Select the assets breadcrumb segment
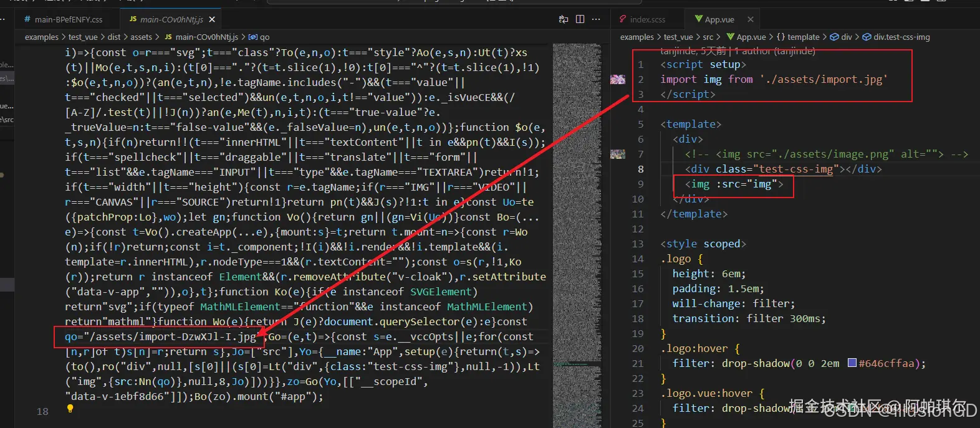This screenshot has height=428, width=980. (x=141, y=37)
